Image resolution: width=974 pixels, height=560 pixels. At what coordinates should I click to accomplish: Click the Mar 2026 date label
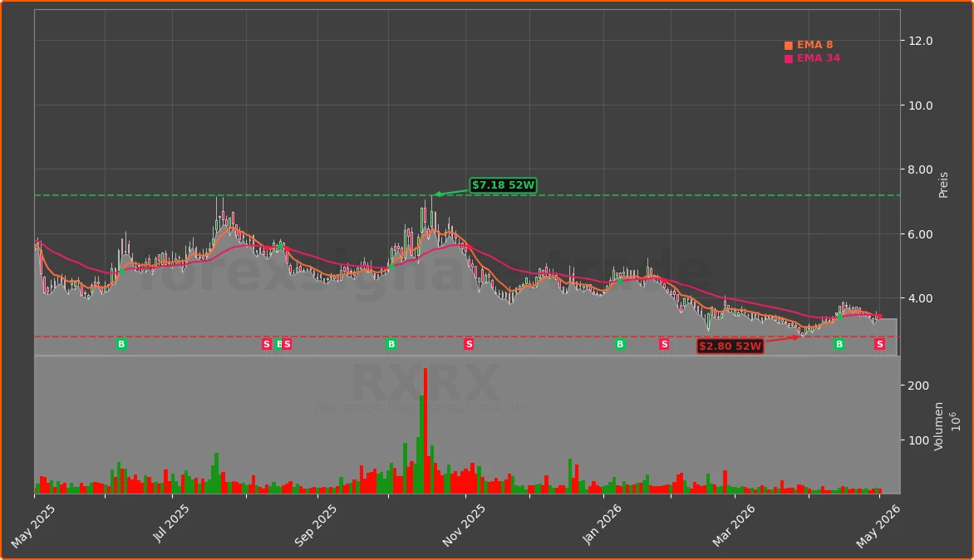734,525
